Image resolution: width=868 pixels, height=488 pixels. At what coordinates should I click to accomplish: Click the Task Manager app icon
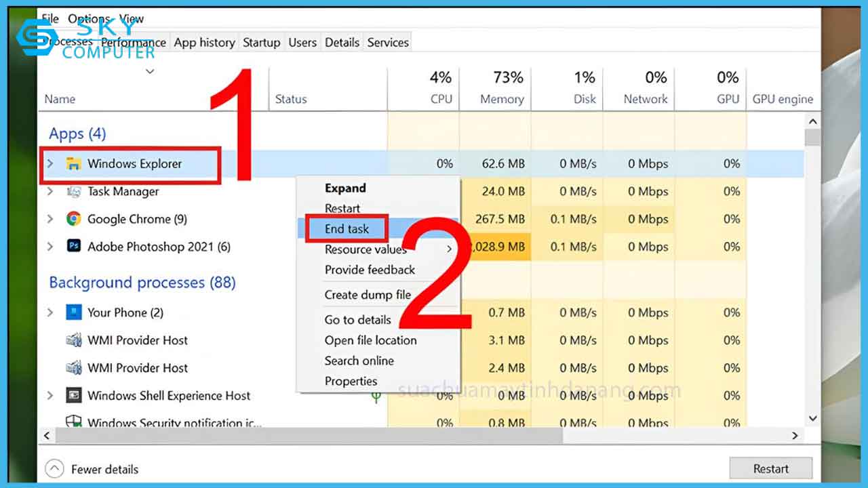[x=73, y=192]
